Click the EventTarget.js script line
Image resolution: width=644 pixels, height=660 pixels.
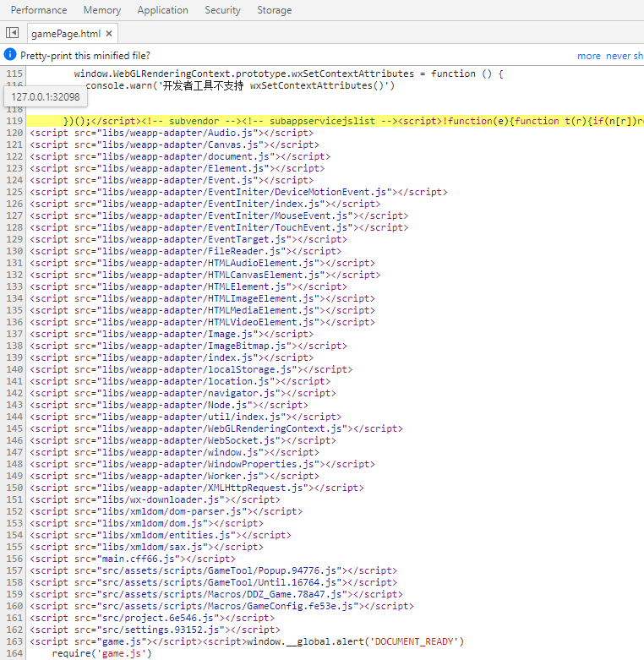[188, 239]
